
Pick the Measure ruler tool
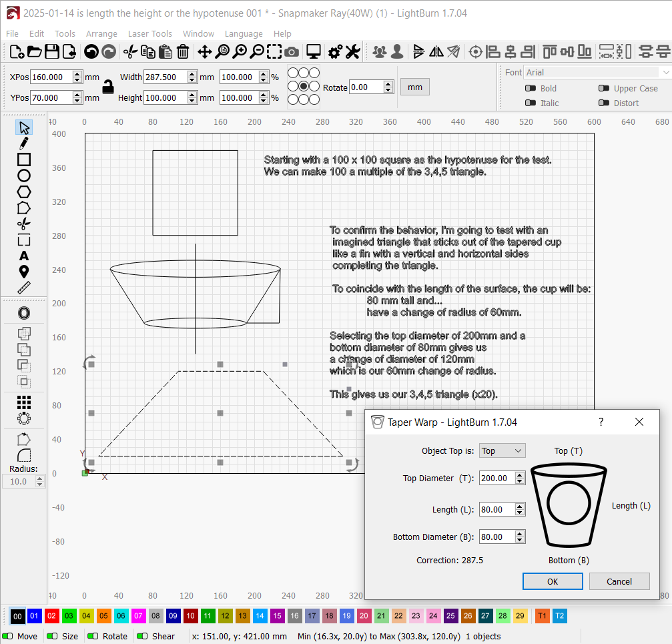(24, 288)
